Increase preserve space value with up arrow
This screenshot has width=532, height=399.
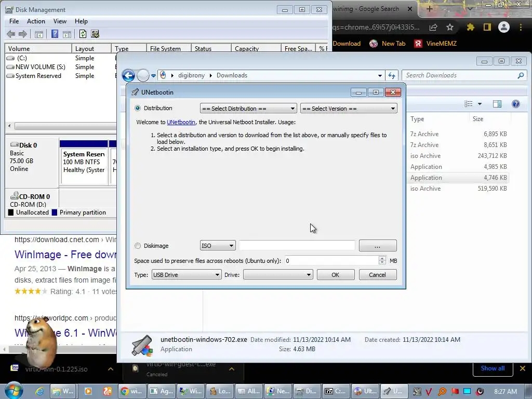382,259
